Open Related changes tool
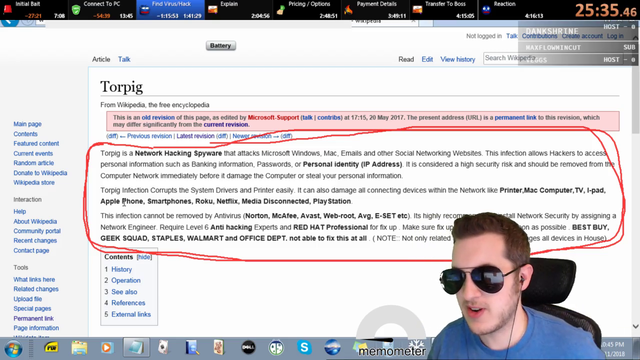Viewport: 640px width, 360px height. point(36,289)
